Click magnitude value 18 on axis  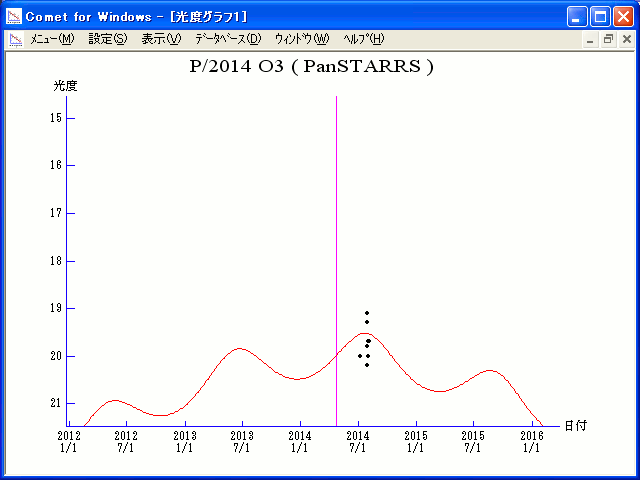click(x=56, y=261)
